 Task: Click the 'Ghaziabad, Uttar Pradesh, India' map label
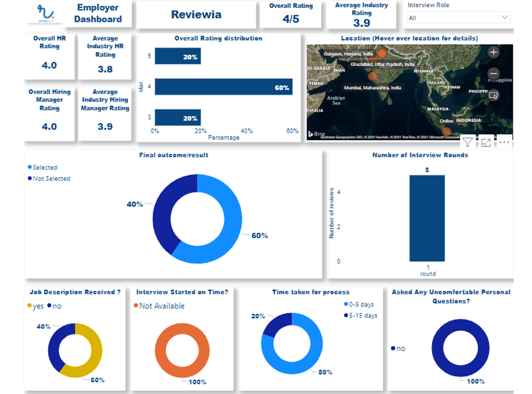383,64
